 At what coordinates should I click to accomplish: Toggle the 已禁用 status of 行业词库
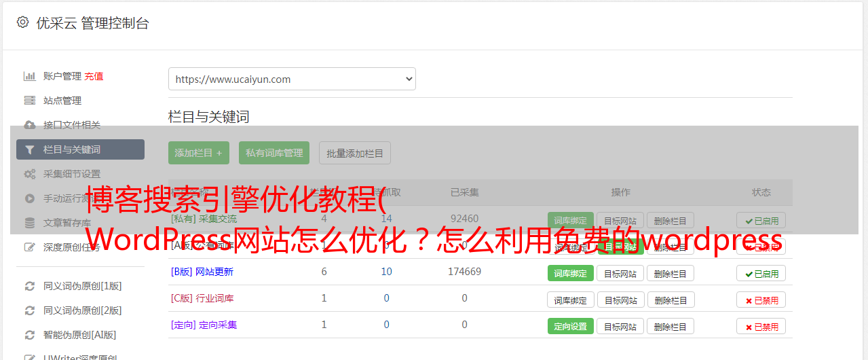click(x=761, y=300)
